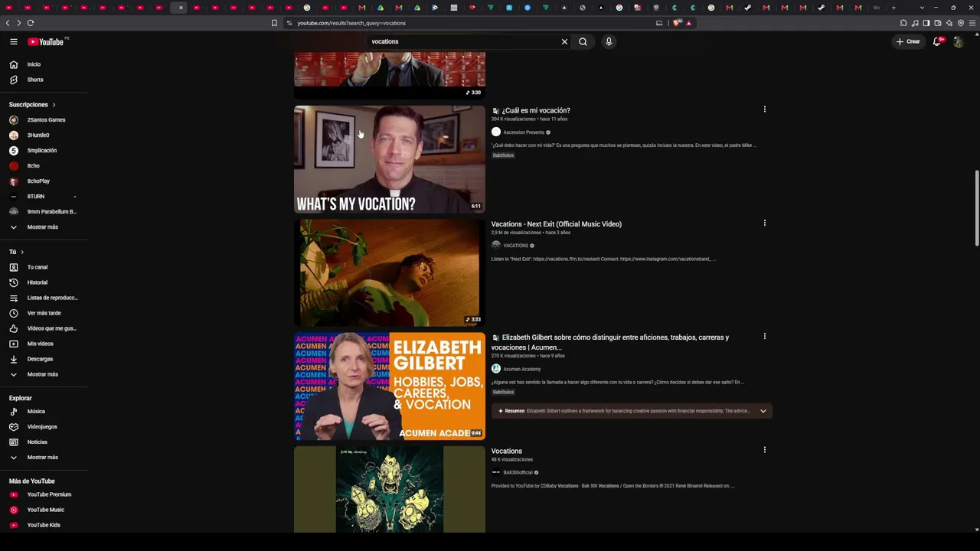Open the Suscripciones section header
980x551 pixels.
(32, 105)
